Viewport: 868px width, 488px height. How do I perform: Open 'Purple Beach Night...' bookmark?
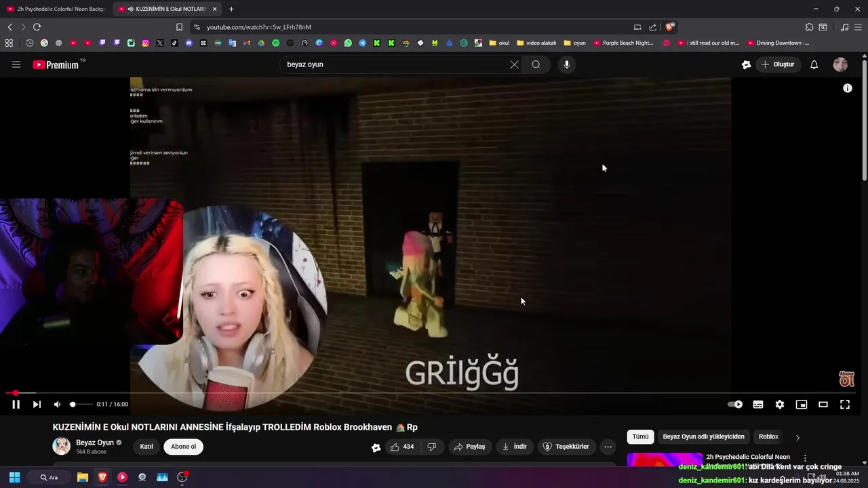(x=623, y=43)
